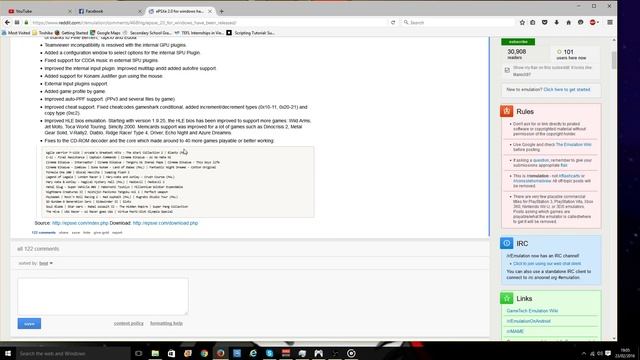Open the chat smiley toolbar icon
The height and width of the screenshot is (360, 640).
580,22
